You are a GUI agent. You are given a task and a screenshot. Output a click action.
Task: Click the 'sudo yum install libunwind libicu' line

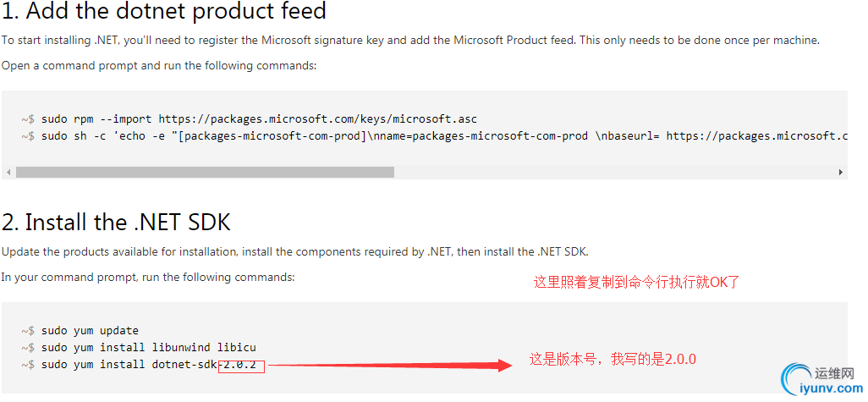click(139, 348)
